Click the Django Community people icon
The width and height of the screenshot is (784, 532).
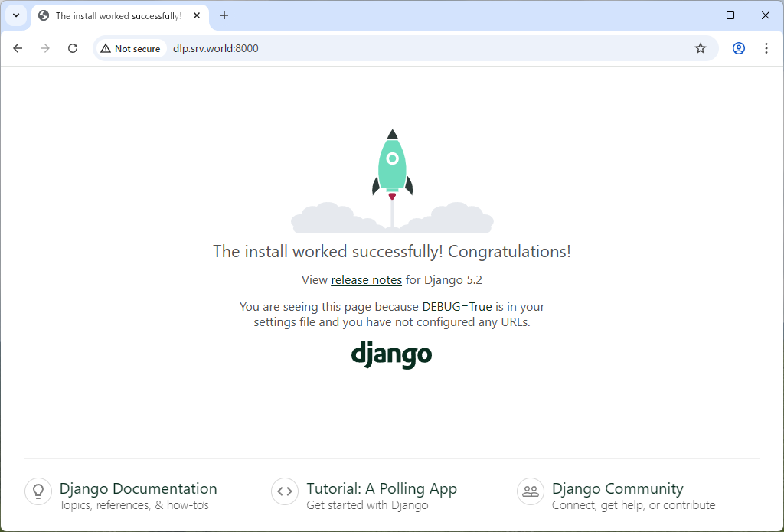(530, 491)
